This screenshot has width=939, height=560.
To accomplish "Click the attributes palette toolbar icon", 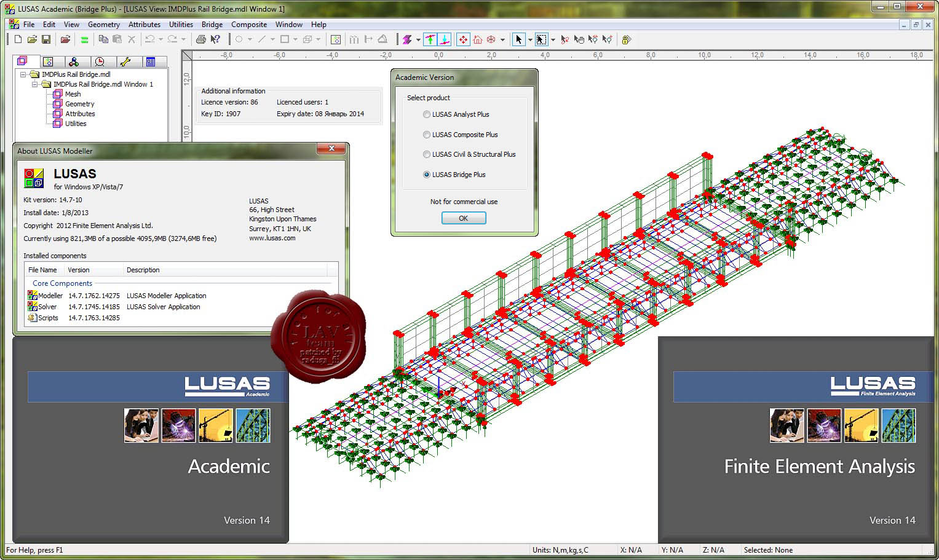I will pos(336,39).
